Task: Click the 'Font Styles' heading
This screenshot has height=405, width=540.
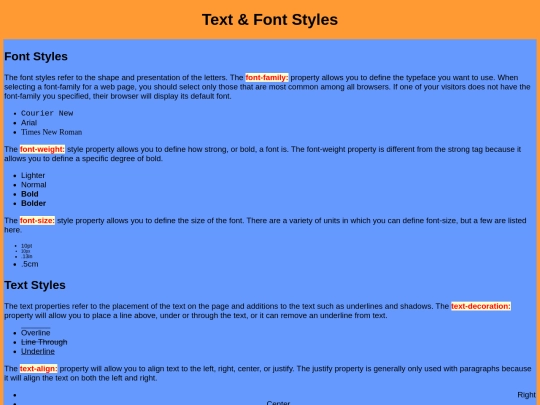Action: point(36,56)
